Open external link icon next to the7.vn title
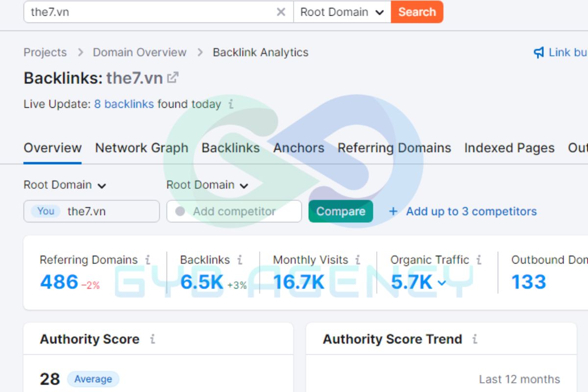 click(172, 77)
